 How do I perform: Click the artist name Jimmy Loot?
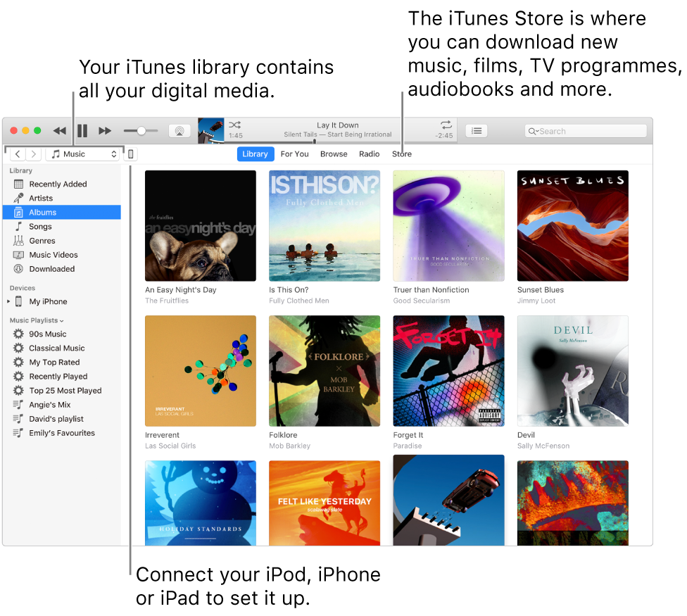coord(536,301)
